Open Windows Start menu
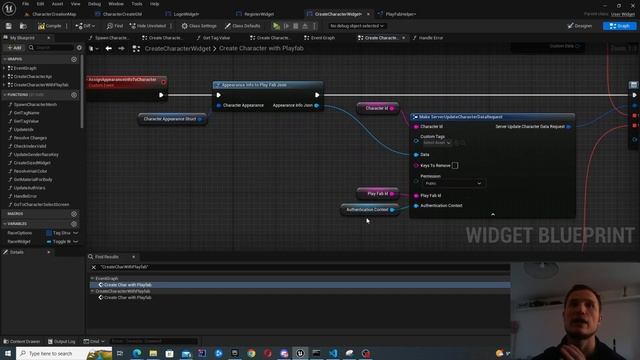640x360 pixels. (8, 353)
